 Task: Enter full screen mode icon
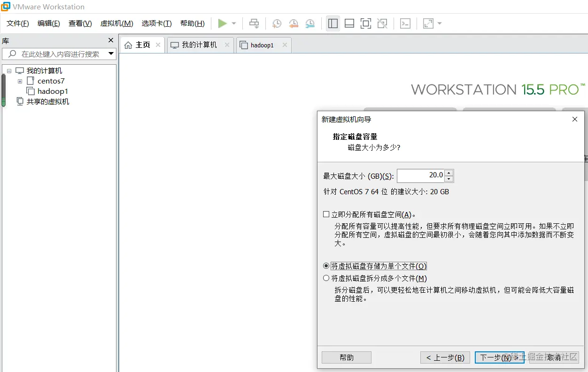tap(366, 23)
